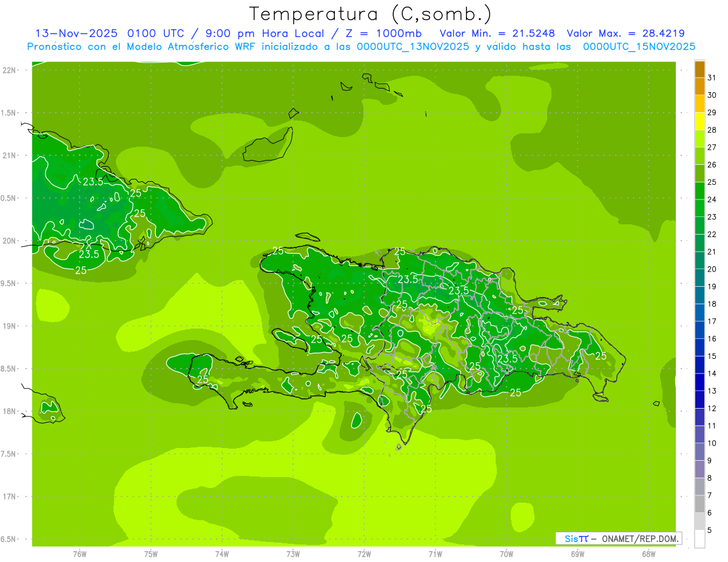Click the number 23 on the color legend
Screen dimensions: 728x562
712,217
